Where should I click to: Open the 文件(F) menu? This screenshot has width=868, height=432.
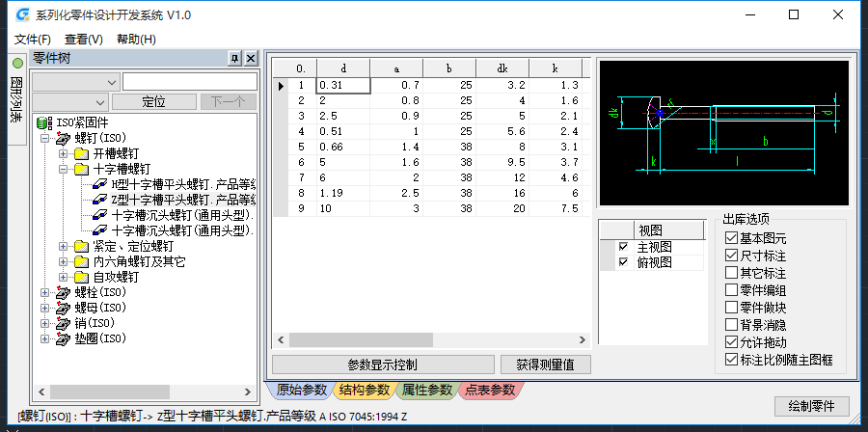pyautogui.click(x=33, y=40)
